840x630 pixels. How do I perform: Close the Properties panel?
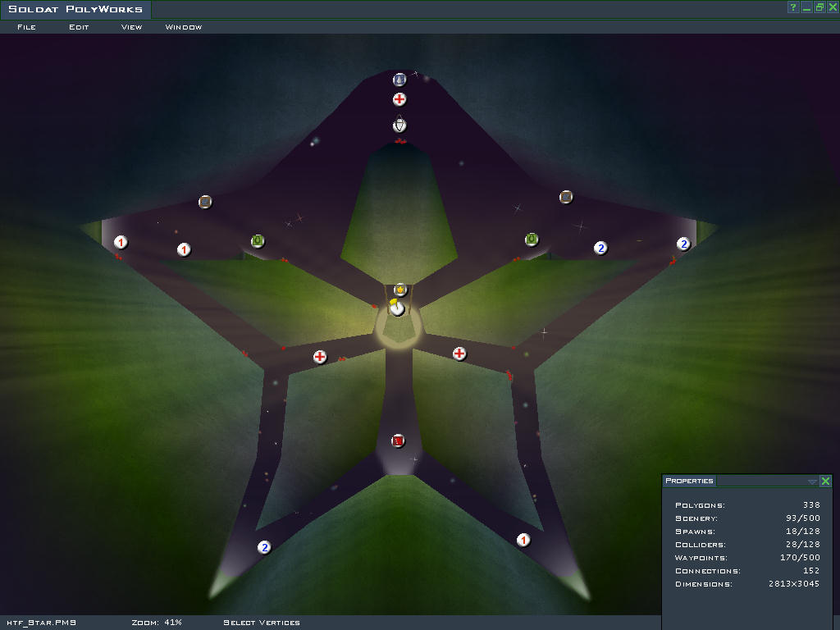point(826,482)
